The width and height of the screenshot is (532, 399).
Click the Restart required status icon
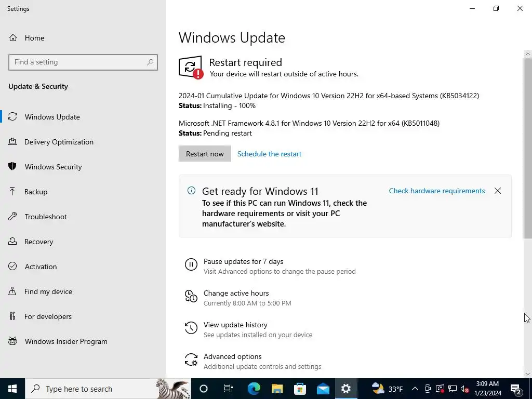[x=191, y=68]
